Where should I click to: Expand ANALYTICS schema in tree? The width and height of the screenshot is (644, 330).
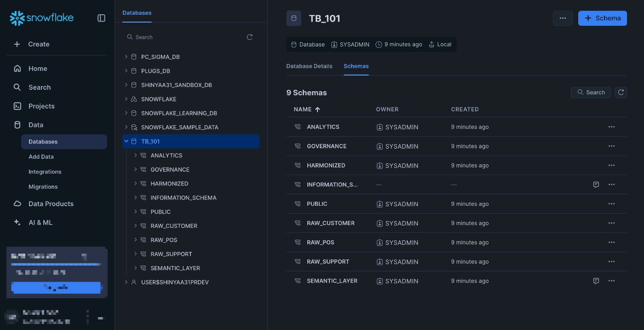[136, 156]
